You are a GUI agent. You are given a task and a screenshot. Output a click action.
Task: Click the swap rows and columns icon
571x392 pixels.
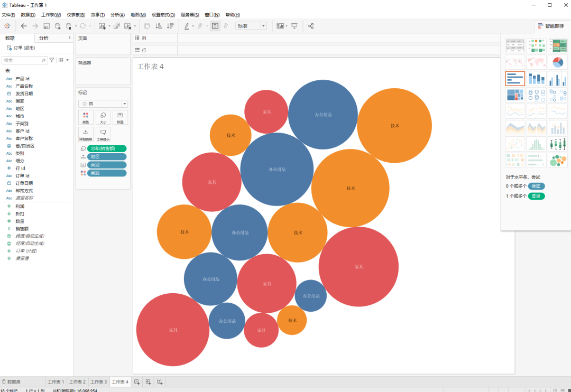(x=147, y=26)
